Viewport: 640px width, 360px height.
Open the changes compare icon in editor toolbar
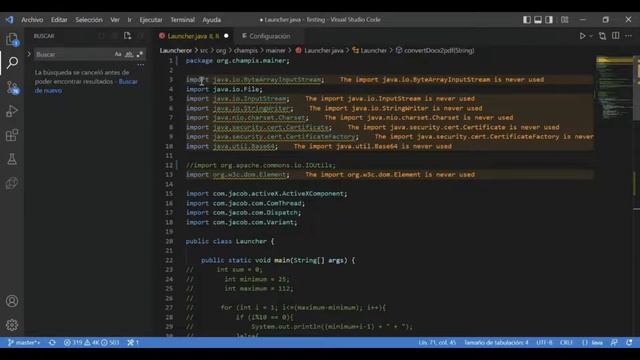click(x=602, y=36)
